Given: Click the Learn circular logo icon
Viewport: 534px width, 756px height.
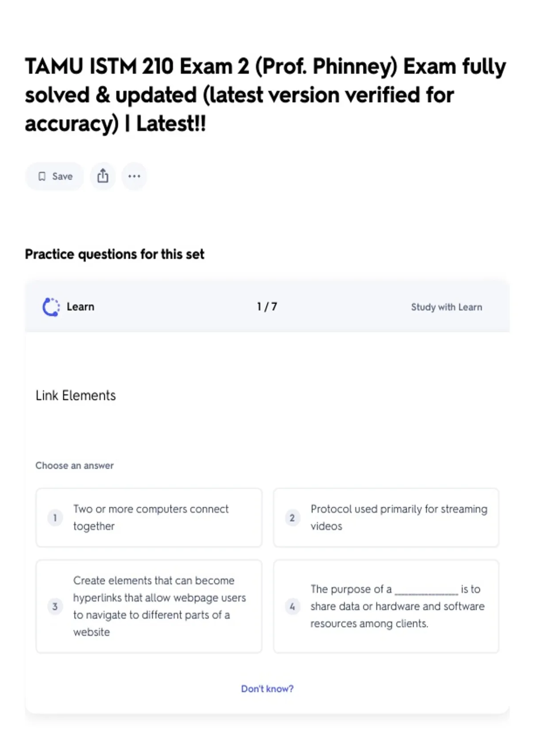Looking at the screenshot, I should (51, 307).
